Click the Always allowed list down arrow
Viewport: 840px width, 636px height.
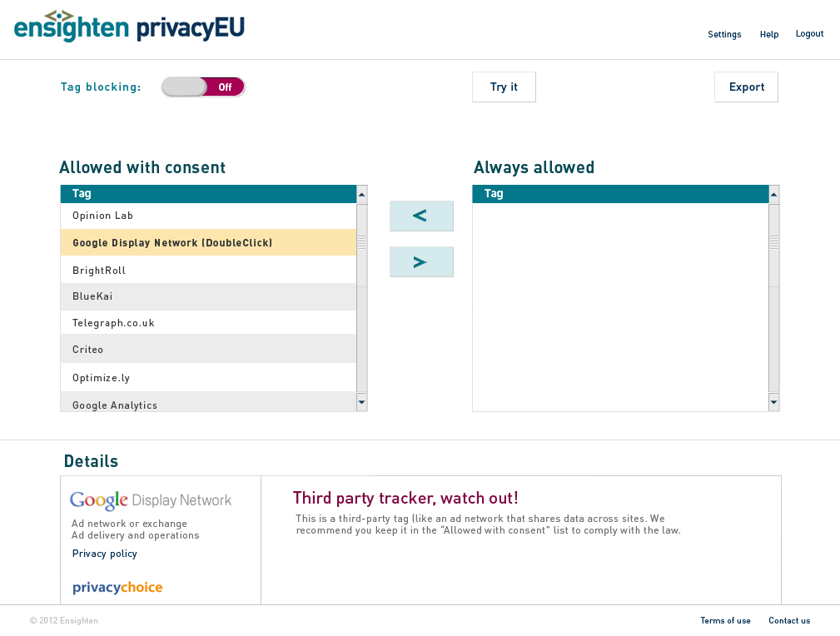pos(773,402)
